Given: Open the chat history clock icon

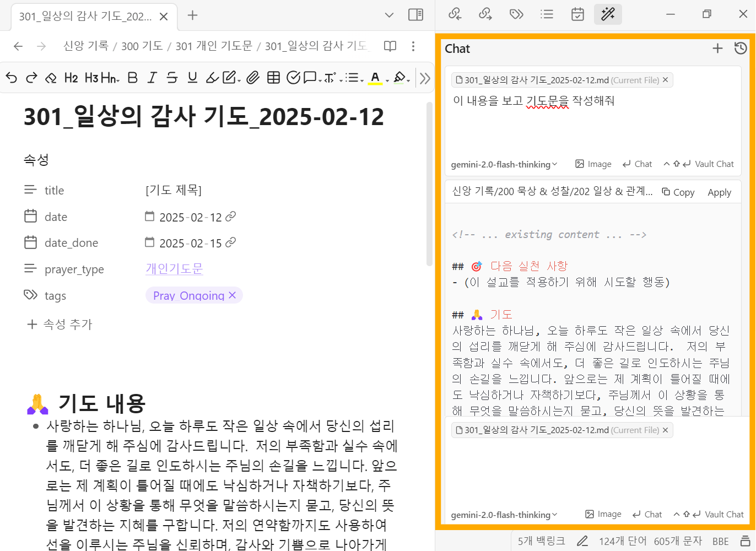Looking at the screenshot, I should [741, 48].
